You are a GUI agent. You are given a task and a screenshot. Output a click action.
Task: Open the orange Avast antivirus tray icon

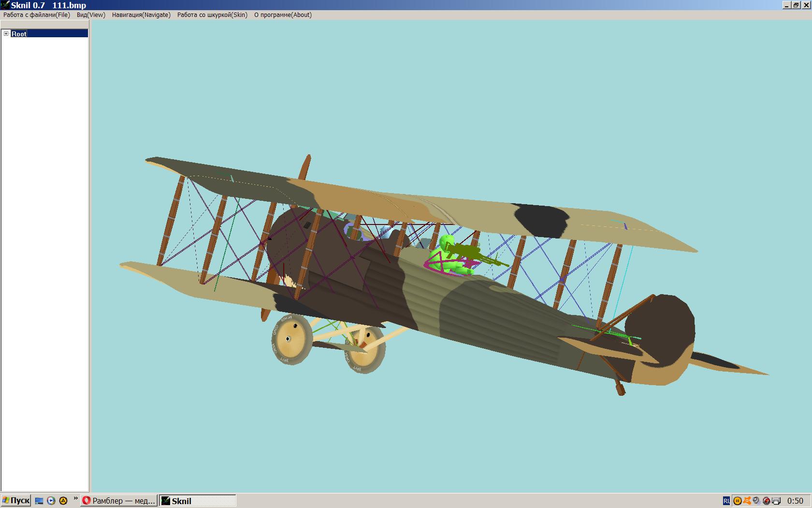click(747, 501)
